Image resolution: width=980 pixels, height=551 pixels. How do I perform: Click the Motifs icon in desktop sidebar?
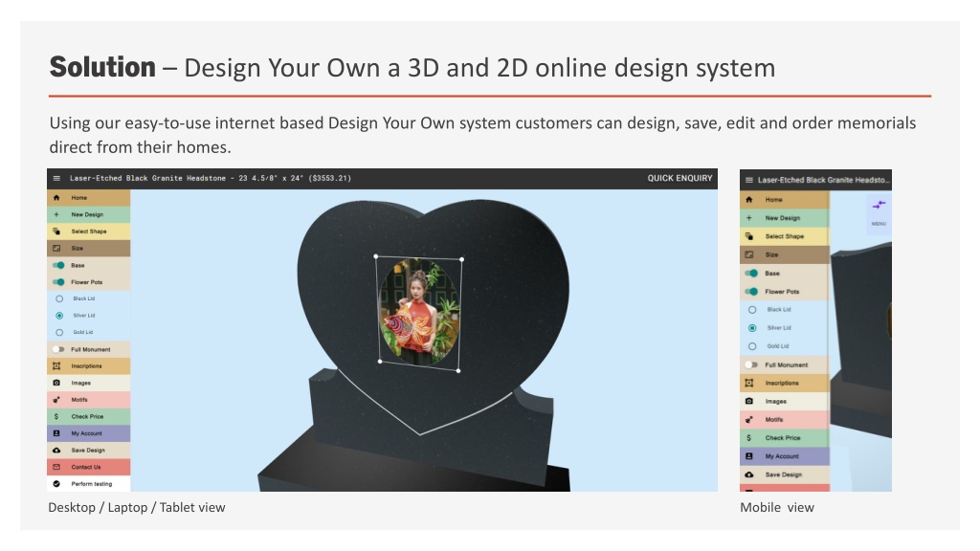click(x=56, y=400)
